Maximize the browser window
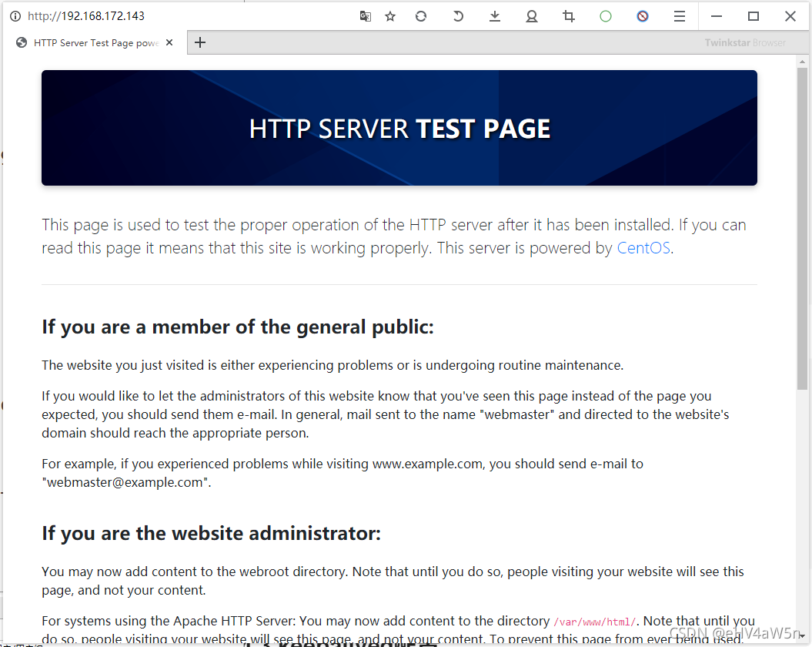Image resolution: width=812 pixels, height=647 pixels. 754,16
